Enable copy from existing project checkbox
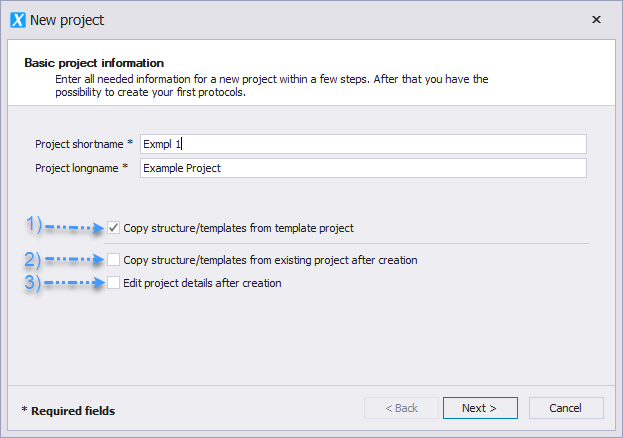The width and height of the screenshot is (623, 438). (114, 260)
